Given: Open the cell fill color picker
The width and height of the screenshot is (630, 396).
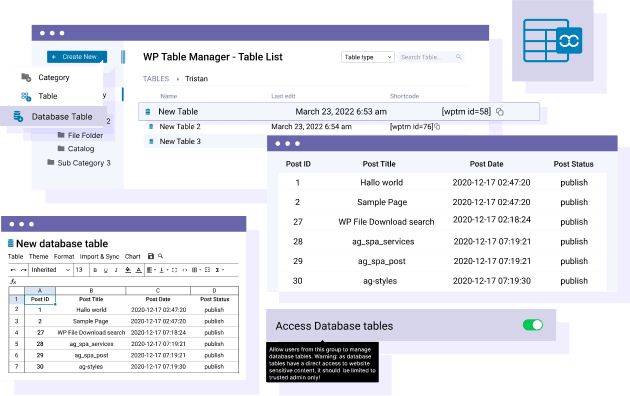Looking at the screenshot, I should [x=128, y=270].
